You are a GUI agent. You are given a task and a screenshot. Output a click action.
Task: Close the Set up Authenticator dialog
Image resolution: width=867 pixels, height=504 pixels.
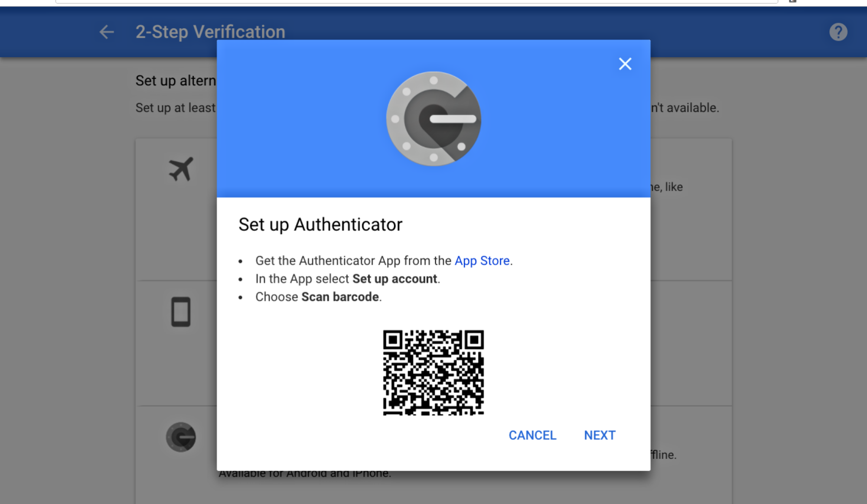tap(625, 64)
